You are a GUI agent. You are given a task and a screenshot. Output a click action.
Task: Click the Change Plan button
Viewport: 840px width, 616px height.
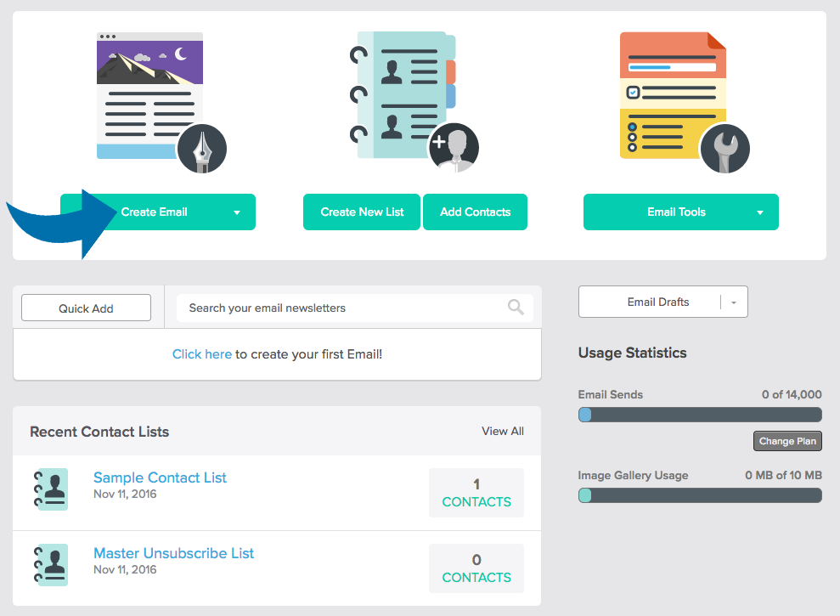coord(786,440)
